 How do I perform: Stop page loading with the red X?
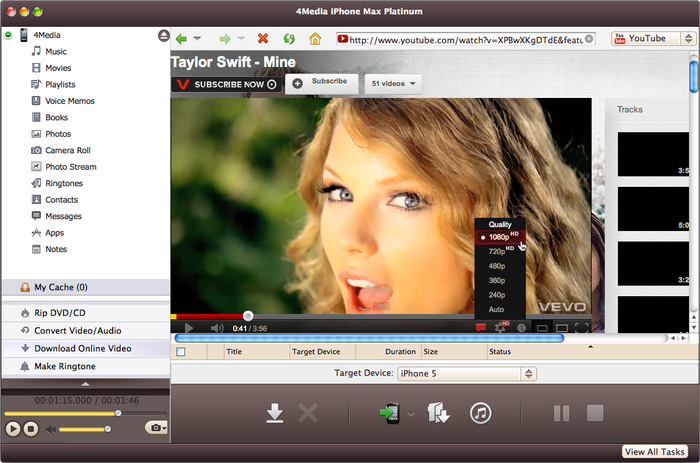click(x=263, y=39)
